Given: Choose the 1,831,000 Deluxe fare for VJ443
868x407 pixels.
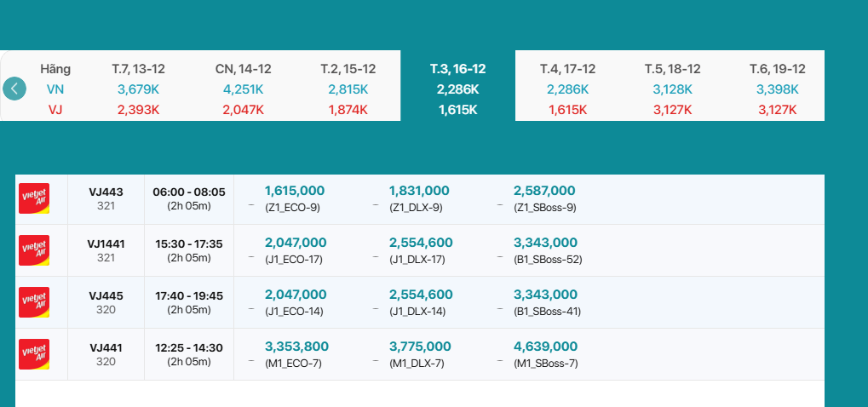Looking at the screenshot, I should (x=419, y=192).
